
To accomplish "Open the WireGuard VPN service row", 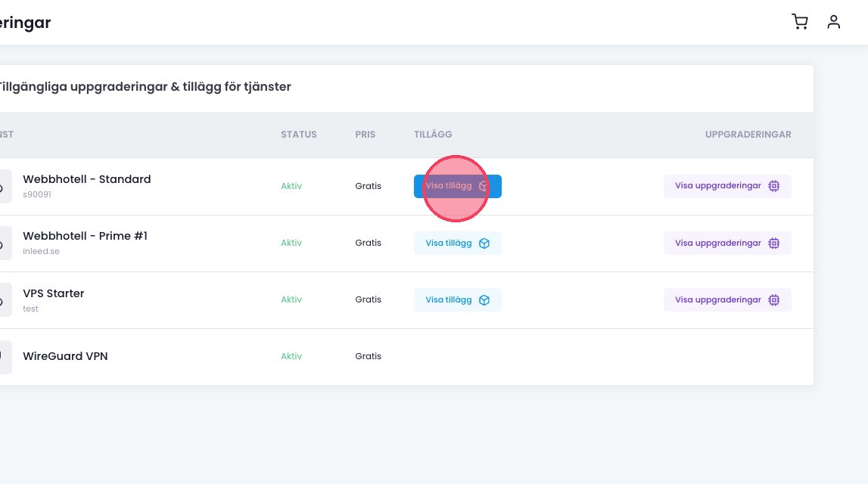I will 65,356.
